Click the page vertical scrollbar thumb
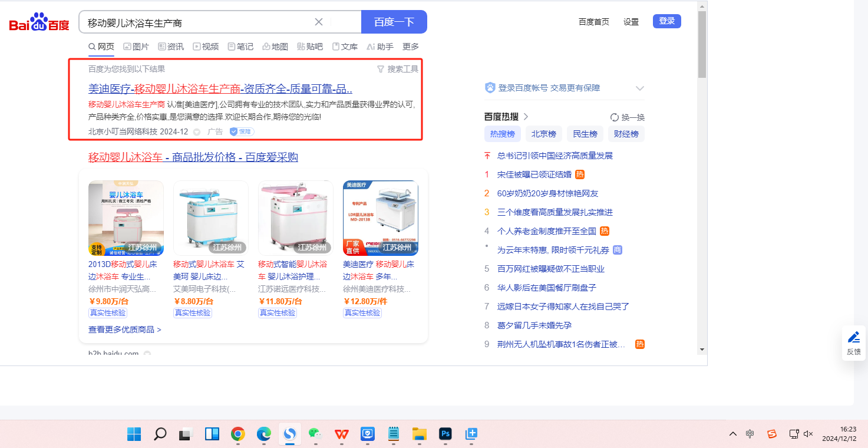This screenshot has height=448, width=868. click(x=701, y=44)
